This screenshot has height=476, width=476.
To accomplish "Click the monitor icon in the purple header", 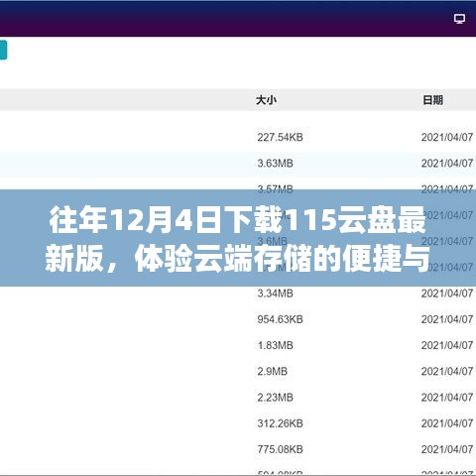I will click(459, 19).
